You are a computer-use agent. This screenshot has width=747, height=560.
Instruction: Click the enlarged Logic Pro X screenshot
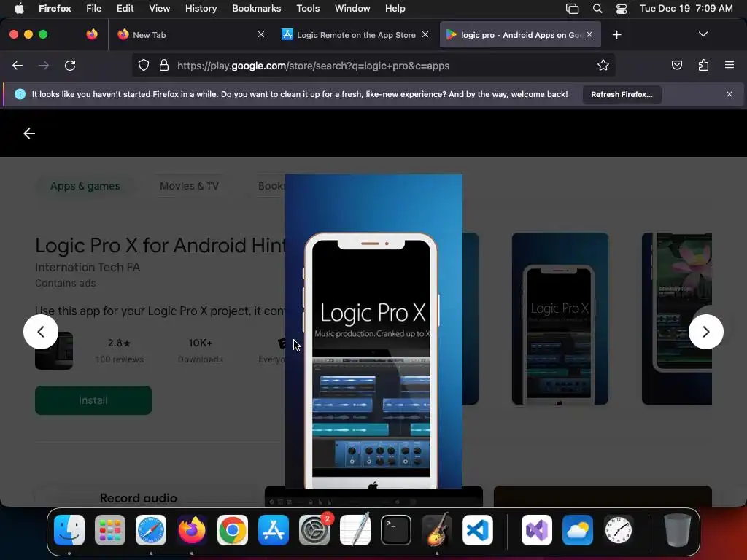click(x=373, y=332)
